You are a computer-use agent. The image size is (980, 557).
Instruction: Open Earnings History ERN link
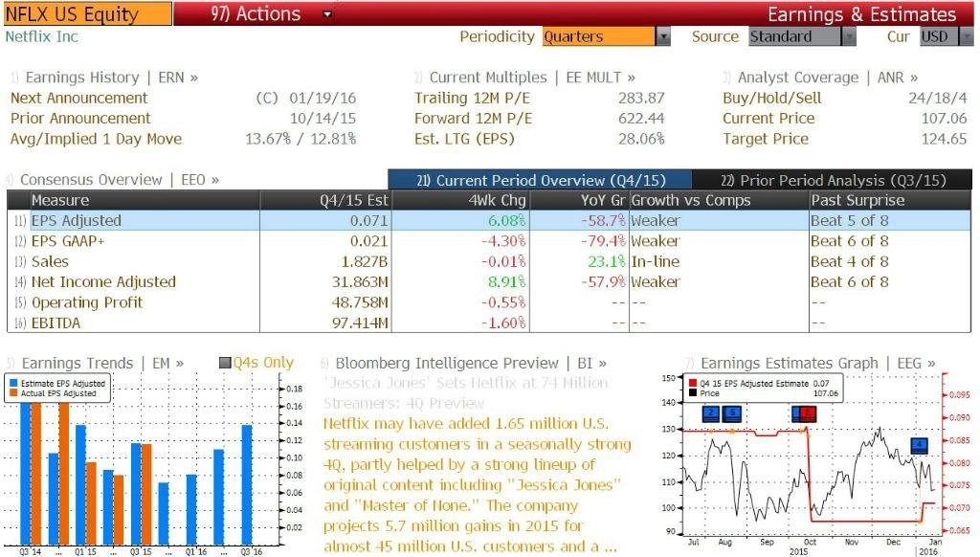click(x=111, y=78)
